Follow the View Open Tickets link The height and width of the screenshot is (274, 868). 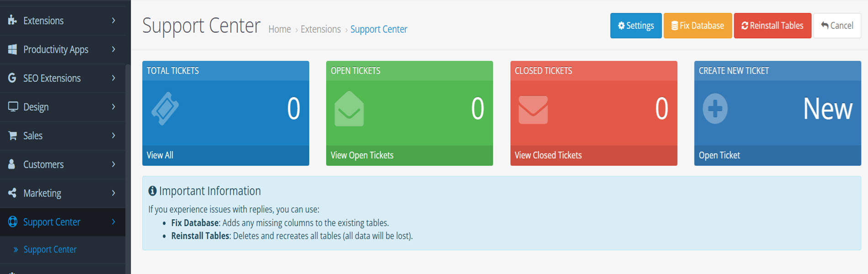click(x=362, y=155)
